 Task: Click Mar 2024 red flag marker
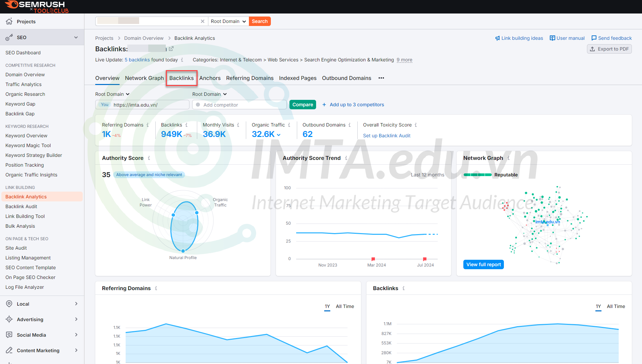click(x=373, y=259)
